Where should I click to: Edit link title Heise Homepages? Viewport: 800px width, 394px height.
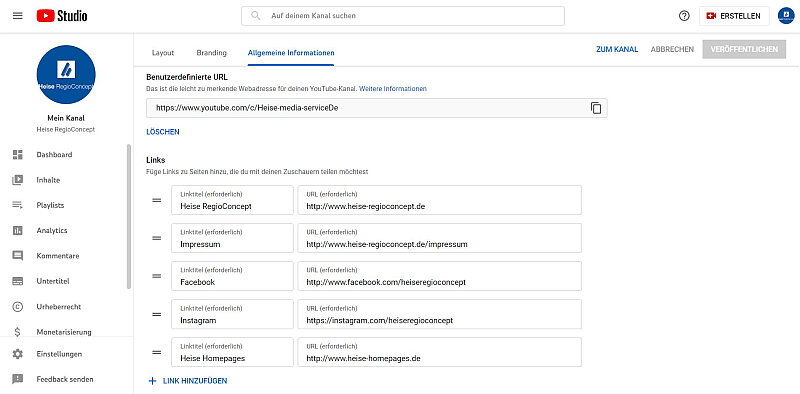coord(232,352)
